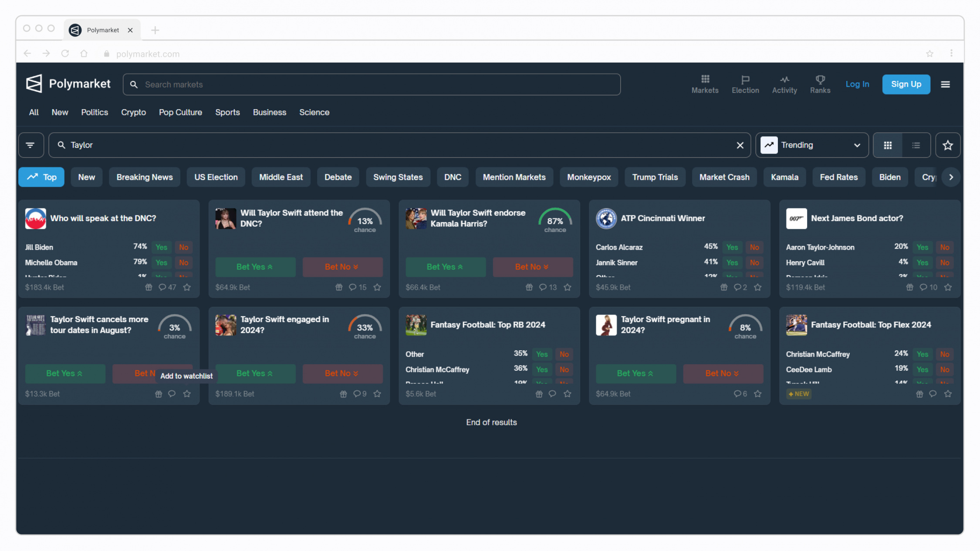This screenshot has height=551, width=980.
Task: Select the Top trending chip
Action: 41,177
